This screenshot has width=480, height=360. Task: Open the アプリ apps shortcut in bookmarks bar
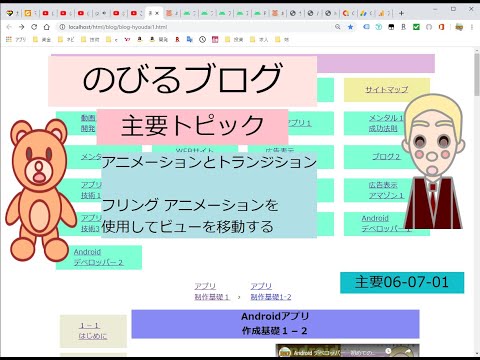pyautogui.click(x=16, y=39)
